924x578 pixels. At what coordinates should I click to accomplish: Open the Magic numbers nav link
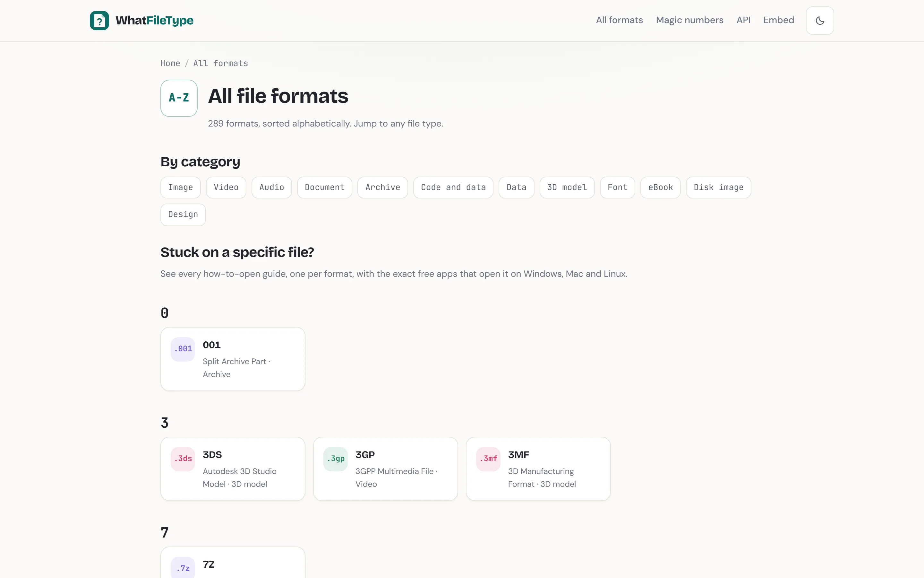point(689,20)
